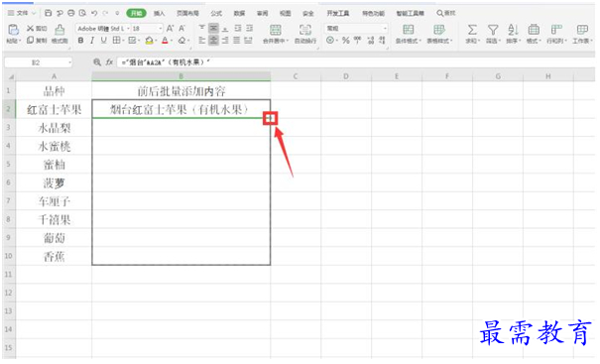
Task: Open the File menu dropdown arrow
Action: (34, 13)
